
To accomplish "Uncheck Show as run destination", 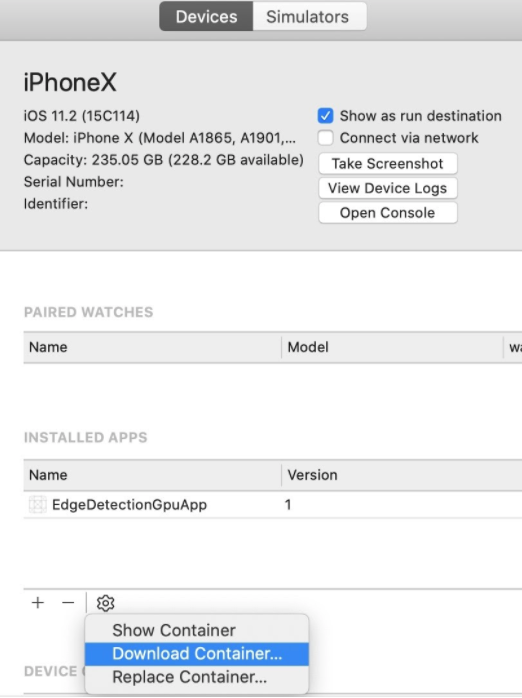I will click(x=325, y=116).
